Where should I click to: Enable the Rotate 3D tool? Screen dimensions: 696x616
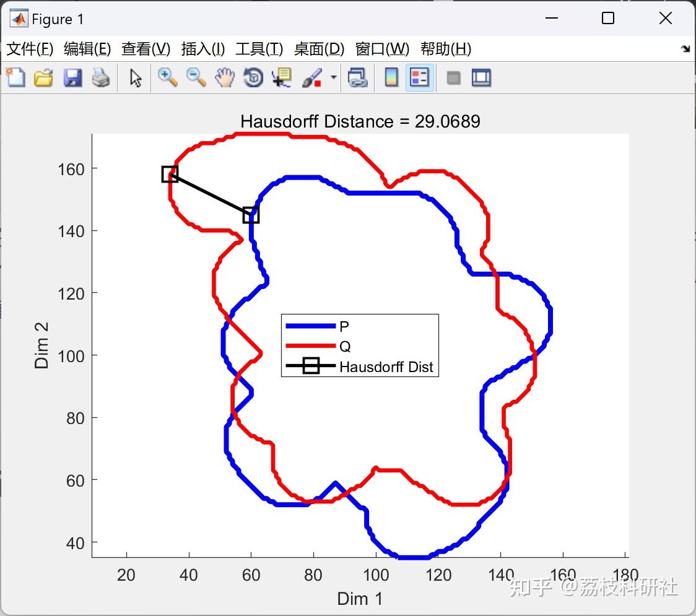pos(253,77)
